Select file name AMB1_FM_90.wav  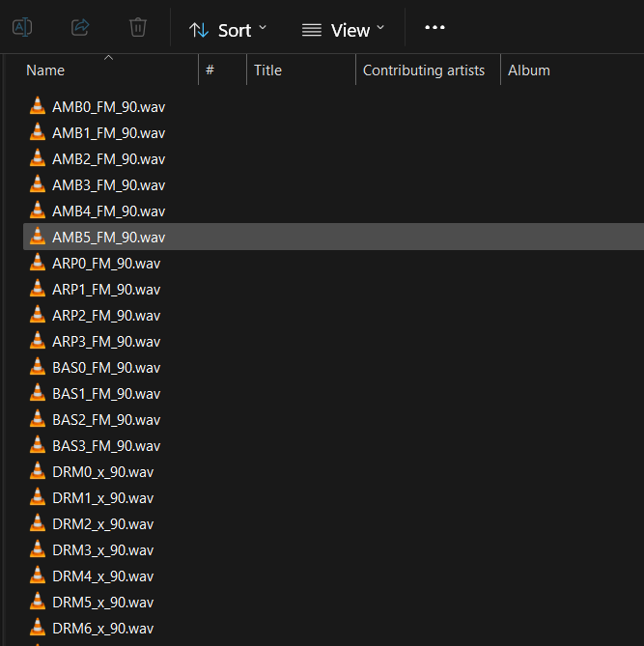(x=109, y=133)
